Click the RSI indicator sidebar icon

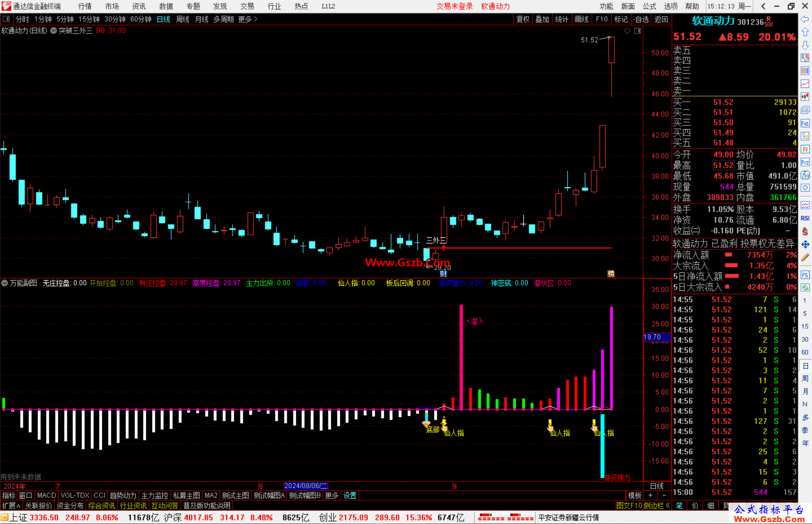pos(805,218)
